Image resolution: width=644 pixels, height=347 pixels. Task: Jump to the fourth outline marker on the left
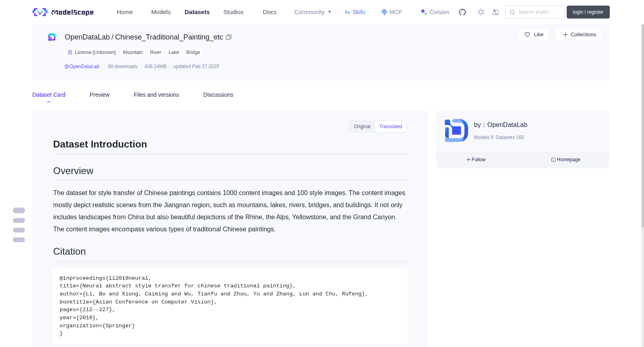19,240
